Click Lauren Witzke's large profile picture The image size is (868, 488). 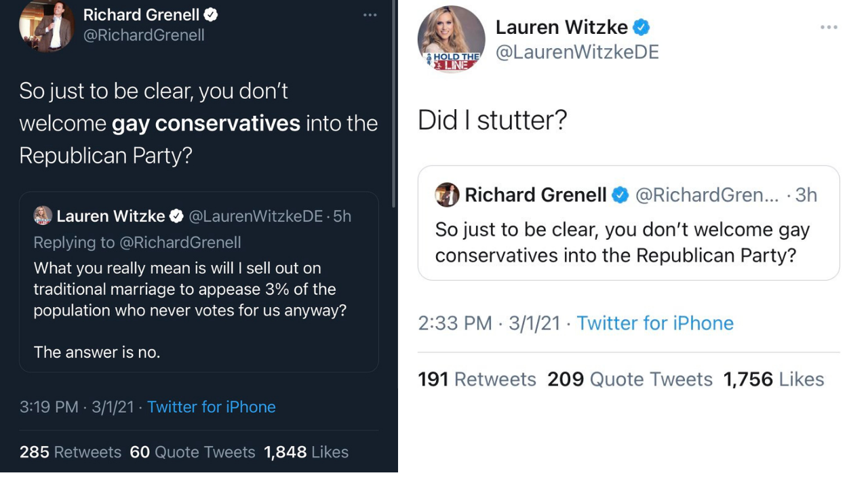[x=451, y=39]
